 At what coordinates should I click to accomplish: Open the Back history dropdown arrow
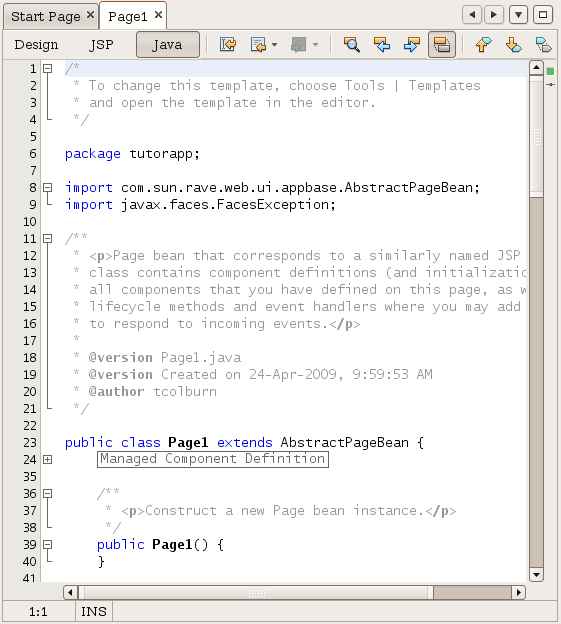tap(275, 45)
